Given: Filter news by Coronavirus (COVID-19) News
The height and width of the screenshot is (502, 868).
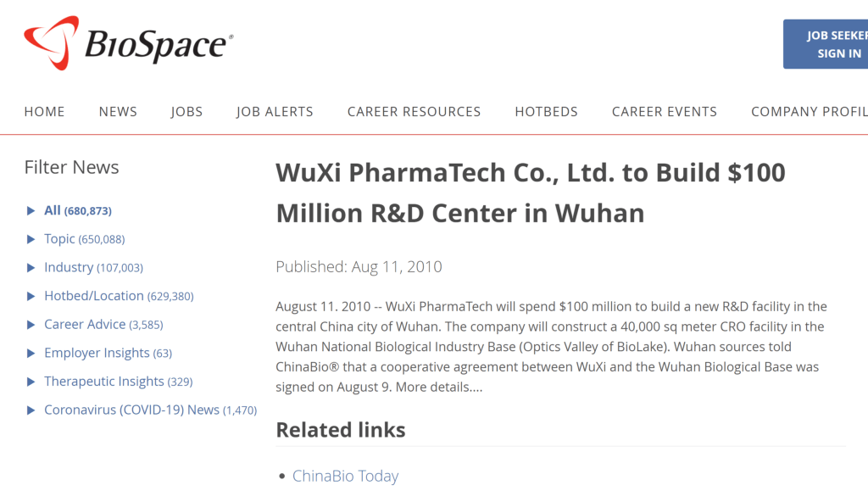Looking at the screenshot, I should 131,410.
